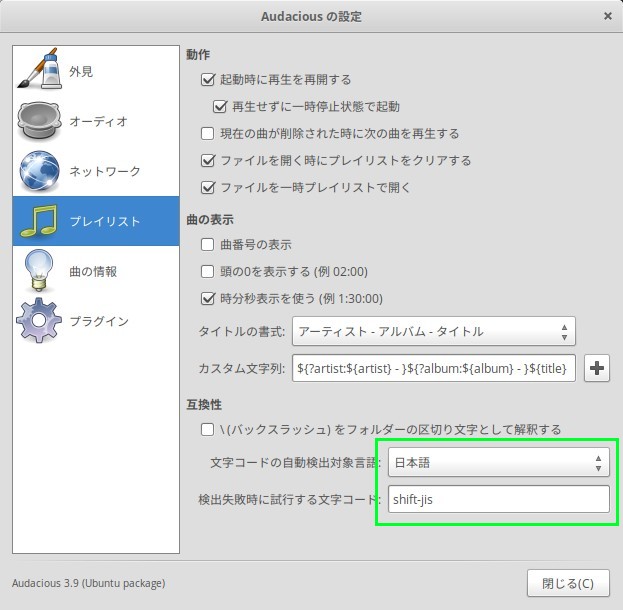Click the 文字コードの自動検出対象言語 label

[x=295, y=463]
